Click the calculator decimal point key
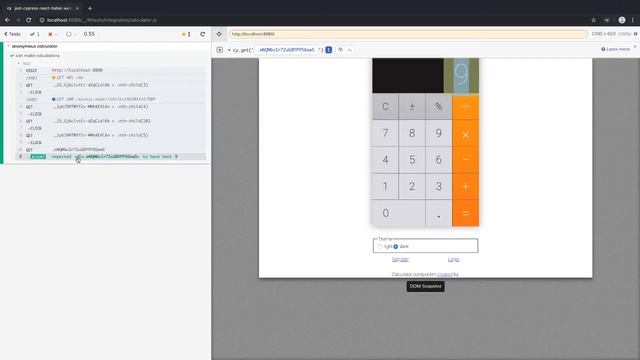Viewport: 640px width, 360px height. click(438, 213)
